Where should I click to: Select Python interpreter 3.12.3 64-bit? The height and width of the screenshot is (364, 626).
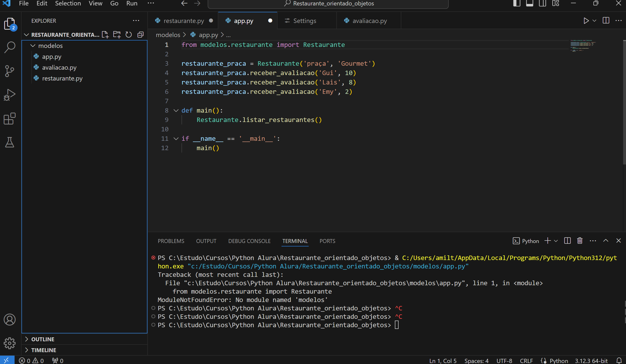pyautogui.click(x=591, y=361)
